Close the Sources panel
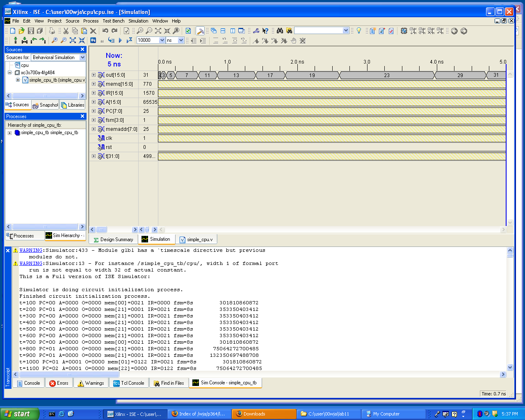525x420 pixels. [82, 49]
